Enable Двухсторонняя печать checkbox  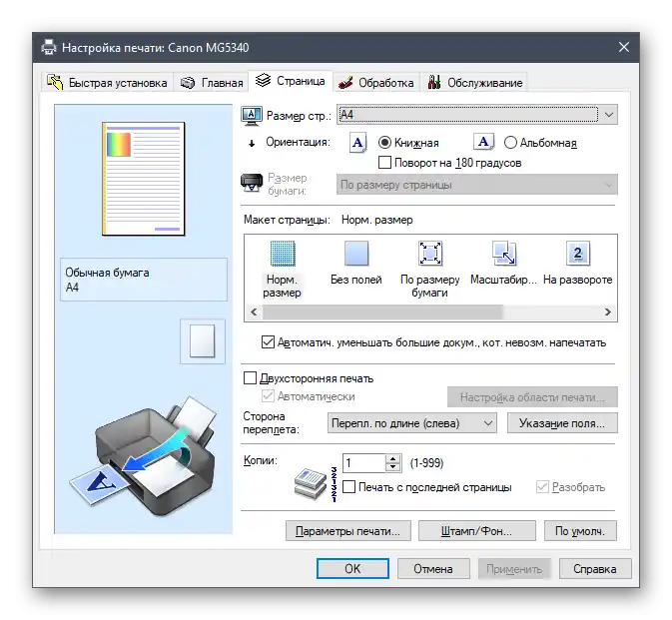tap(250, 378)
